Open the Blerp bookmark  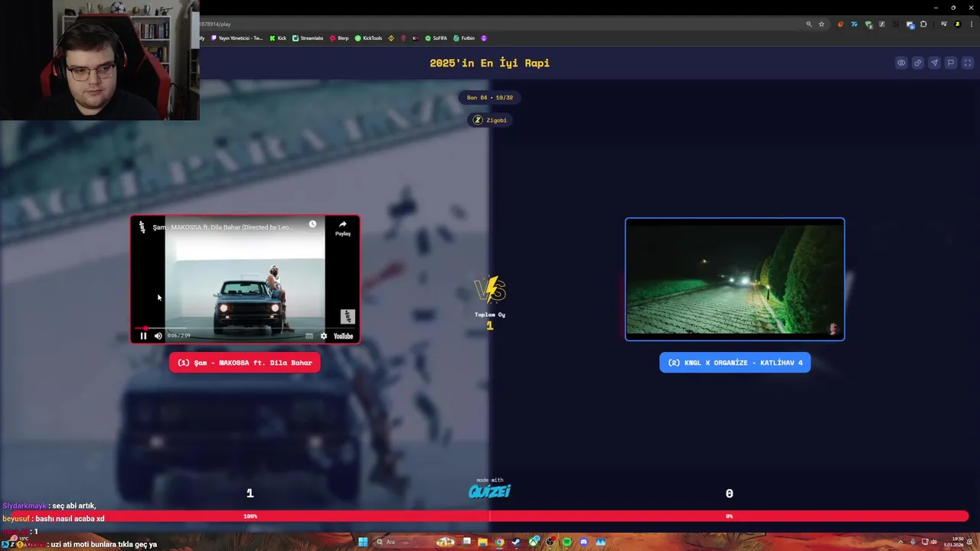tap(339, 38)
